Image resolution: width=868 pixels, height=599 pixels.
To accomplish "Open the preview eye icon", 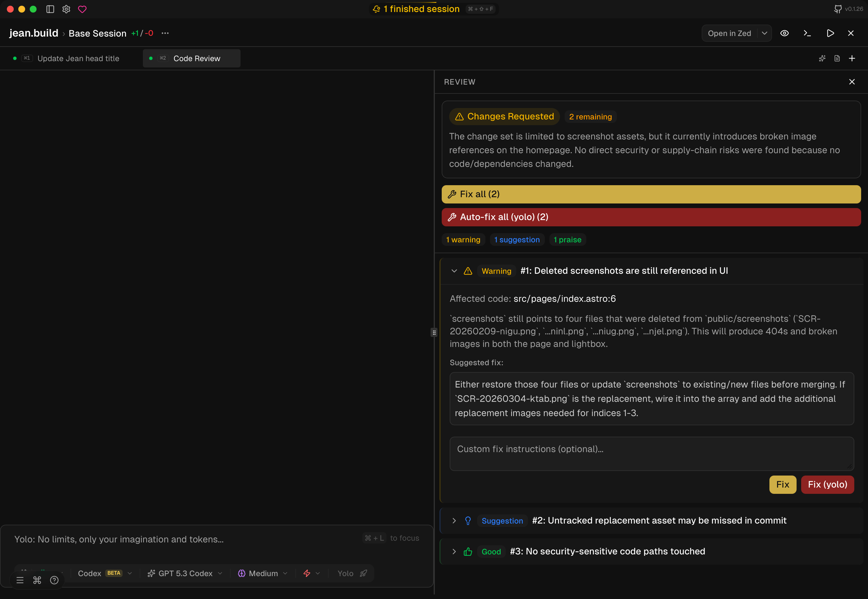I will coord(784,33).
